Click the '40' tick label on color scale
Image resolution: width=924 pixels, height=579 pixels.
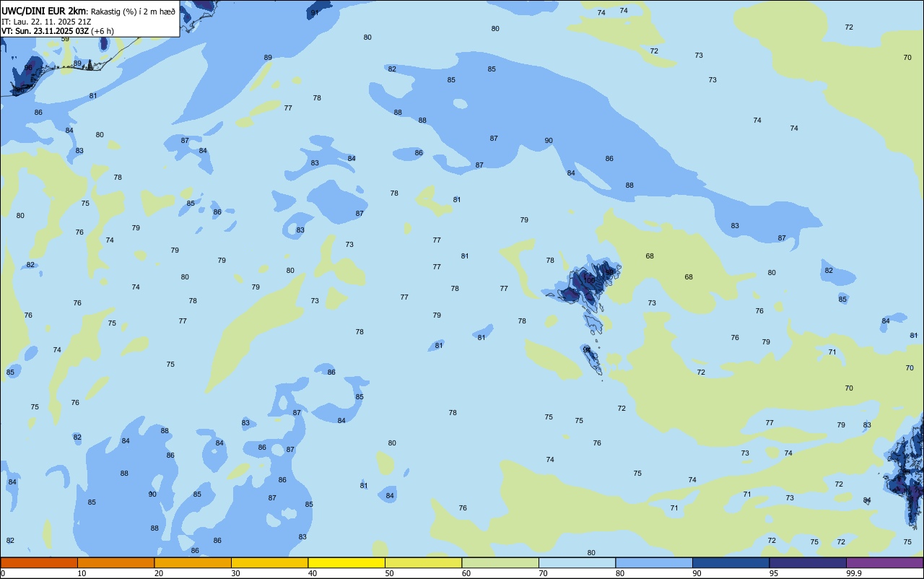point(313,573)
